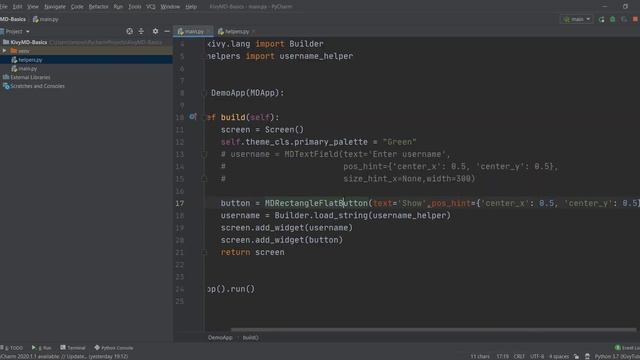Screen dimensions: 640x360
Task: Open the Run tool window
Action: coord(42,348)
